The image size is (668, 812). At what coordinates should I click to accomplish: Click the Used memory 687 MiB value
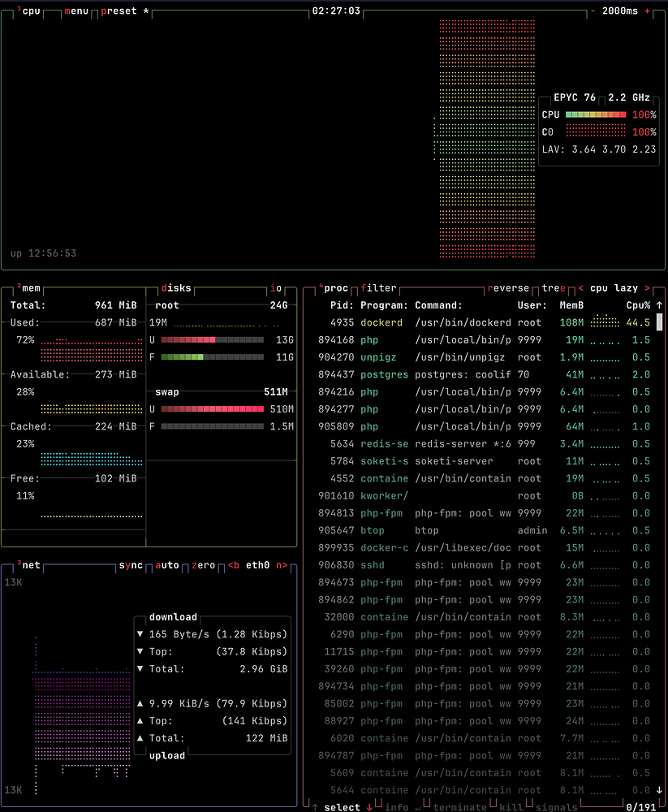pos(115,322)
